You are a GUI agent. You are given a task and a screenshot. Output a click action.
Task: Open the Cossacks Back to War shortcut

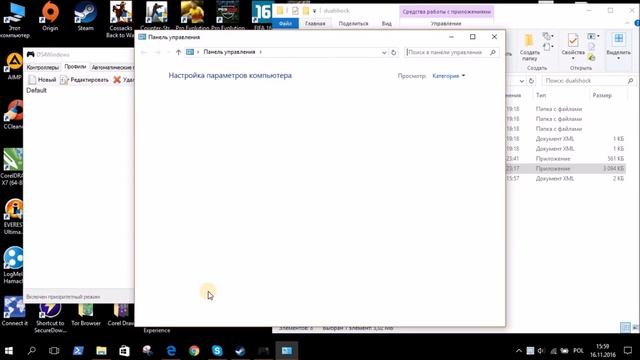(120, 20)
